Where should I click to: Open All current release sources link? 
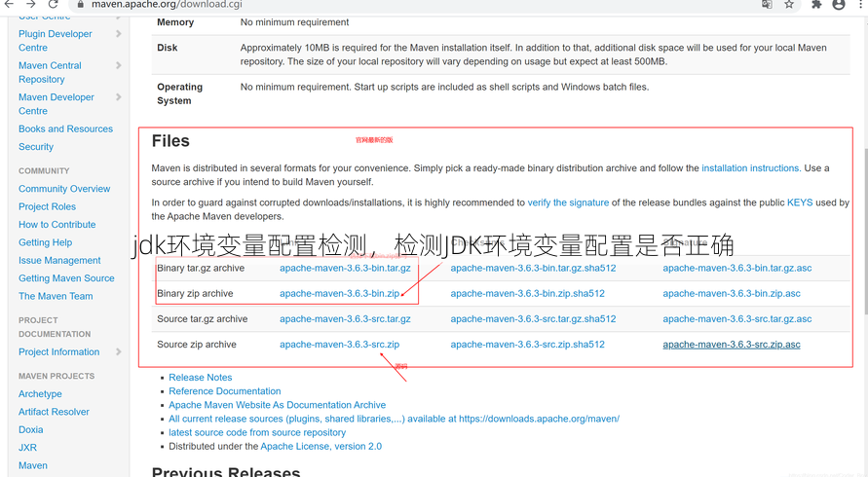pyautogui.click(x=395, y=419)
